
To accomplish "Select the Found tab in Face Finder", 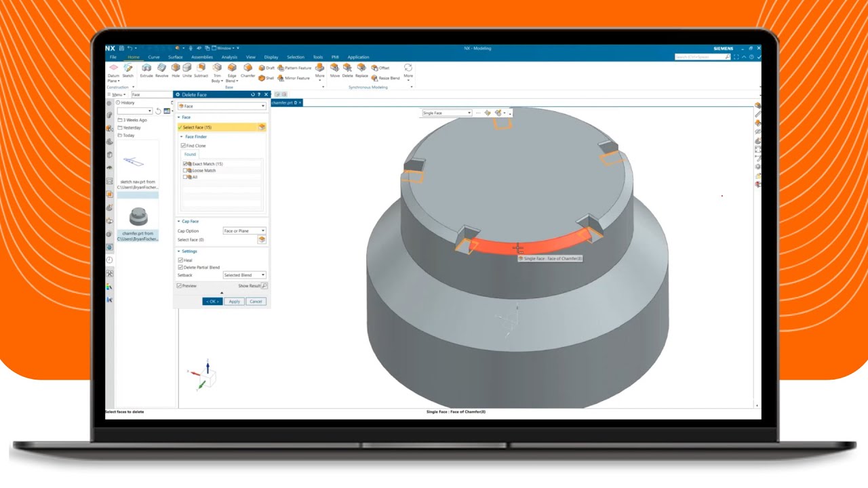I will click(x=190, y=155).
